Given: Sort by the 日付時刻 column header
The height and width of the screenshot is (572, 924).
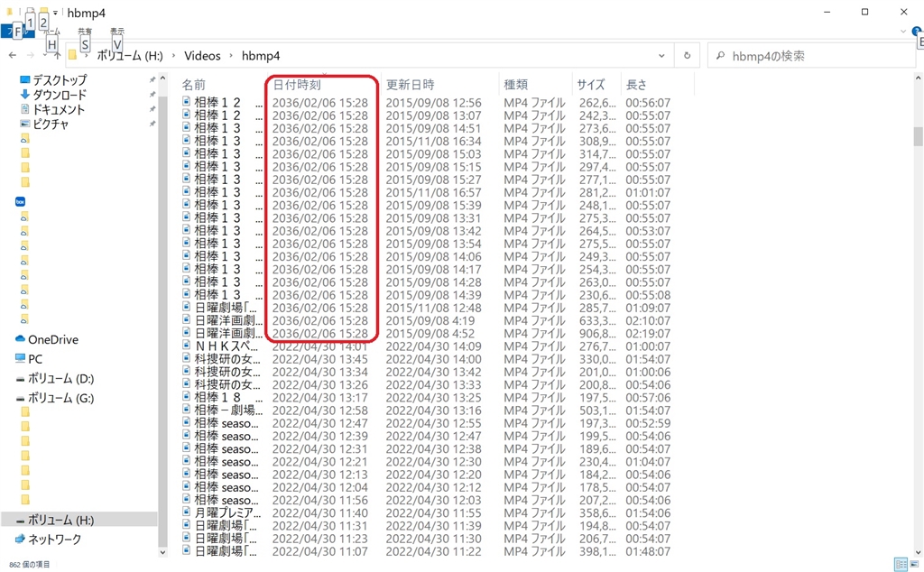Looking at the screenshot, I should click(298, 84).
